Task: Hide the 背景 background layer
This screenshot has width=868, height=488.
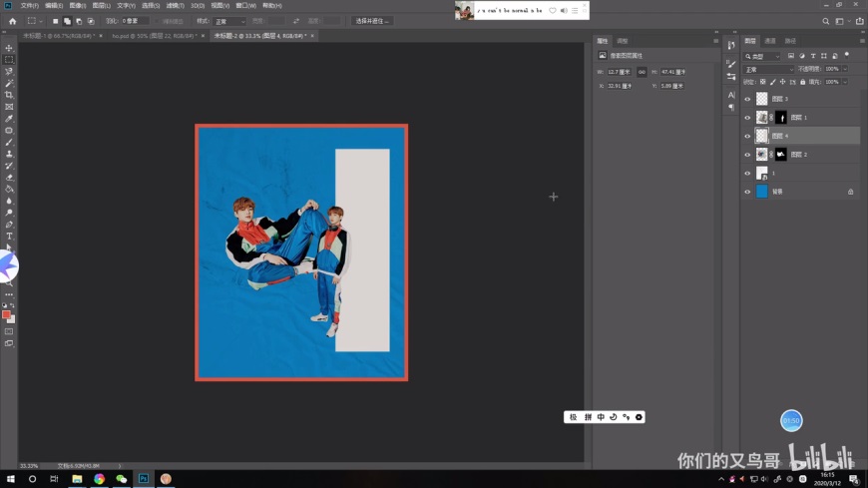Action: point(747,192)
